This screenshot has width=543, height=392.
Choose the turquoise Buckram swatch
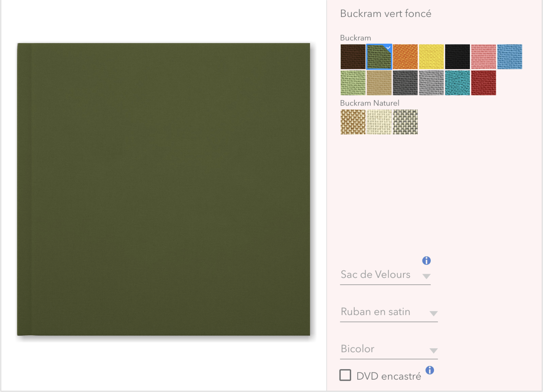pos(458,83)
